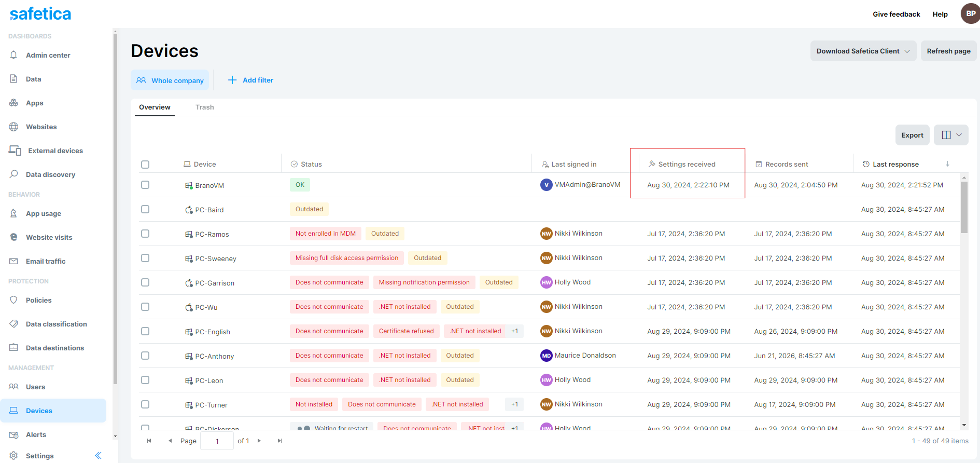The width and height of the screenshot is (980, 463).
Task: Click the Safetica logo
Action: (x=40, y=13)
